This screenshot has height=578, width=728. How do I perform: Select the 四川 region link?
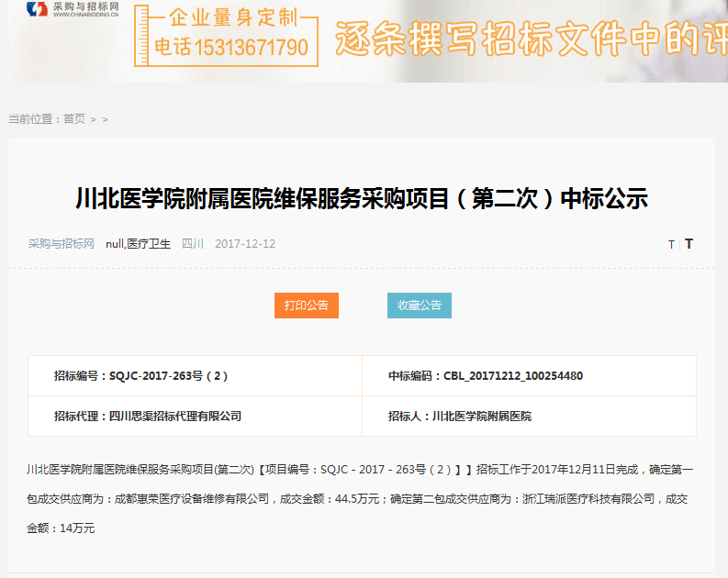pyautogui.click(x=193, y=244)
